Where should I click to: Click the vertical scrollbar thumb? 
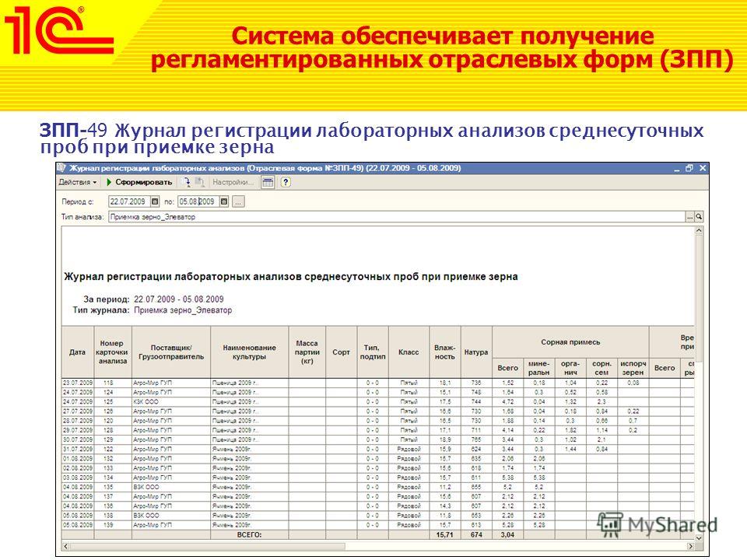[699, 298]
